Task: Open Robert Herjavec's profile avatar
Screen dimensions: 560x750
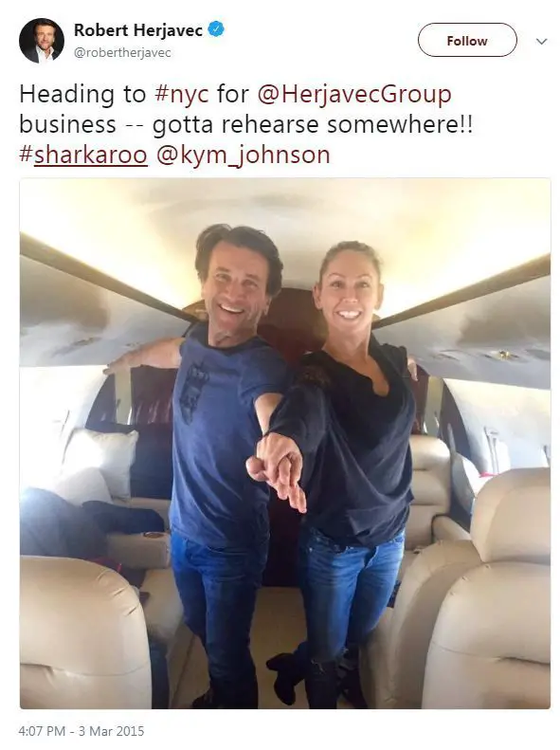Action: coord(42,41)
